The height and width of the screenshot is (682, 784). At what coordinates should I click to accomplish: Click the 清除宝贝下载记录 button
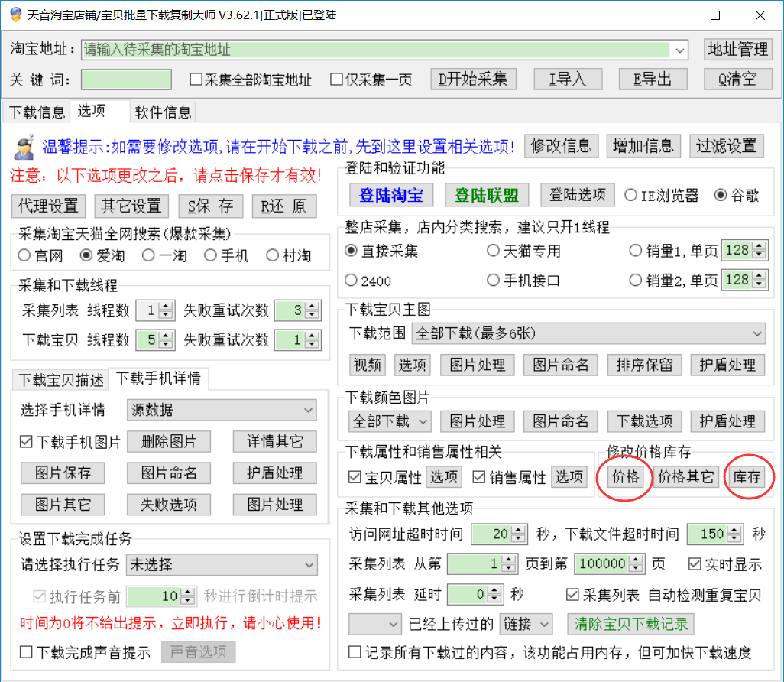631,624
